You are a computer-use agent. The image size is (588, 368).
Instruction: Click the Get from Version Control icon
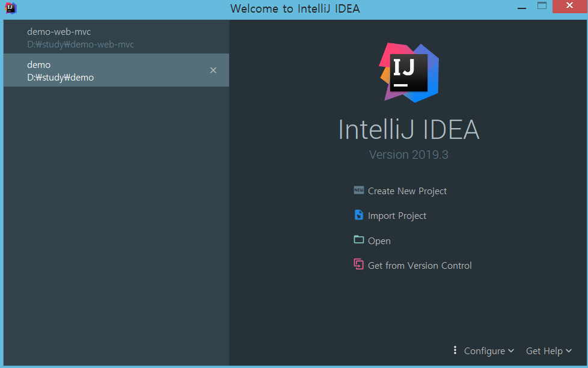[358, 265]
